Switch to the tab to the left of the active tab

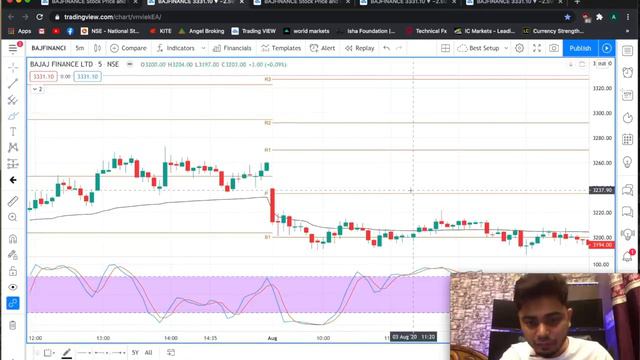[x=89, y=2]
